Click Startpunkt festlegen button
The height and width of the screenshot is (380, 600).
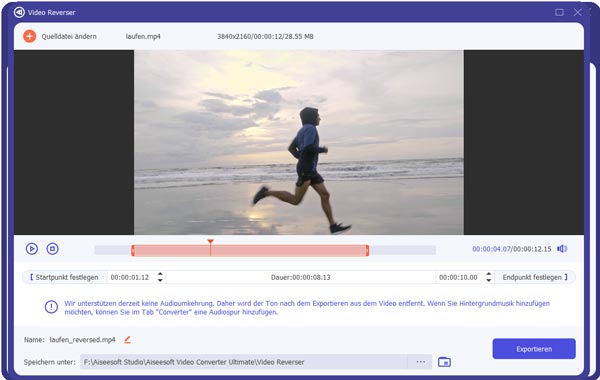click(x=64, y=277)
